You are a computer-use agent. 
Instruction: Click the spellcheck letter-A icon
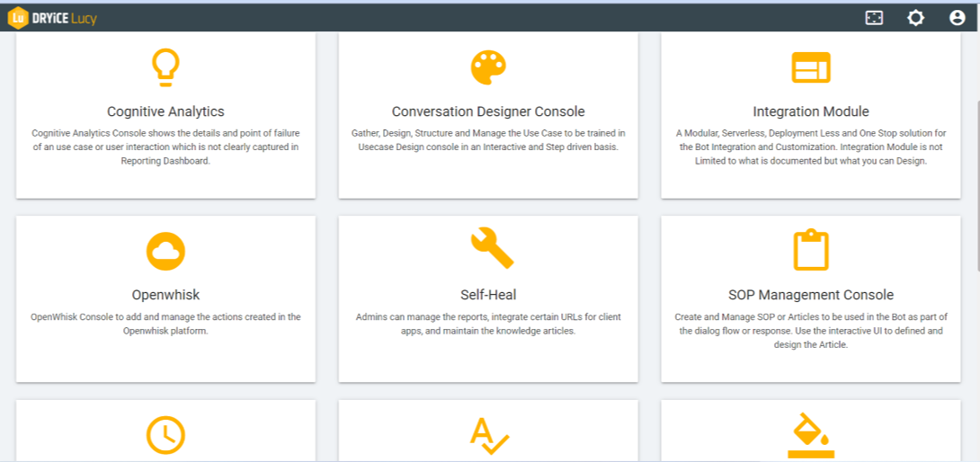tap(489, 435)
